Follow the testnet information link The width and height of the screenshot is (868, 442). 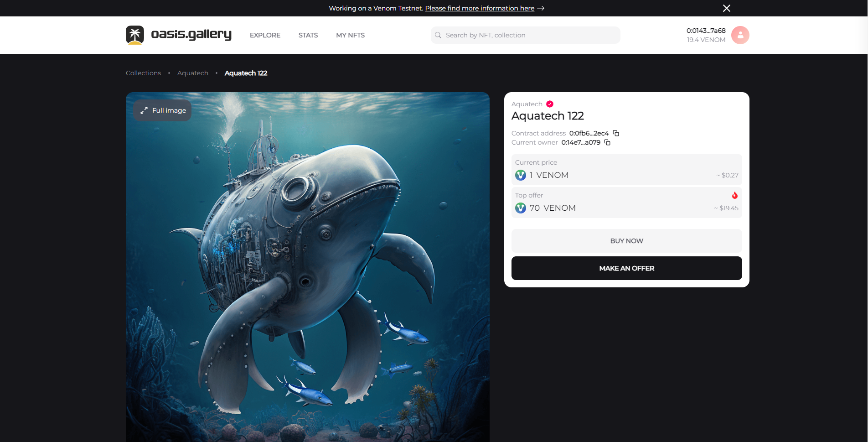[x=480, y=8]
